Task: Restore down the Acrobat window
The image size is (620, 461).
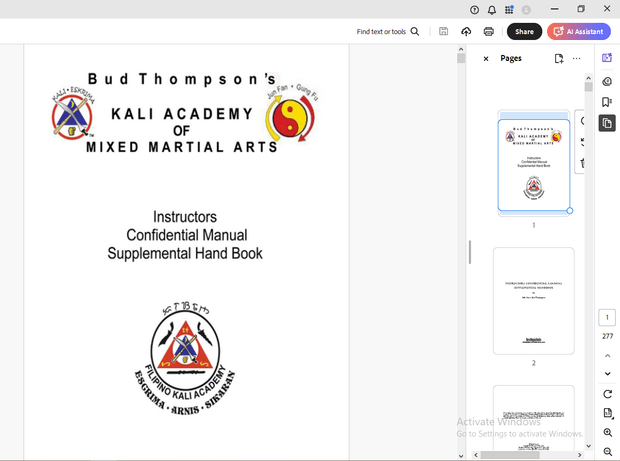Action: coord(581,9)
